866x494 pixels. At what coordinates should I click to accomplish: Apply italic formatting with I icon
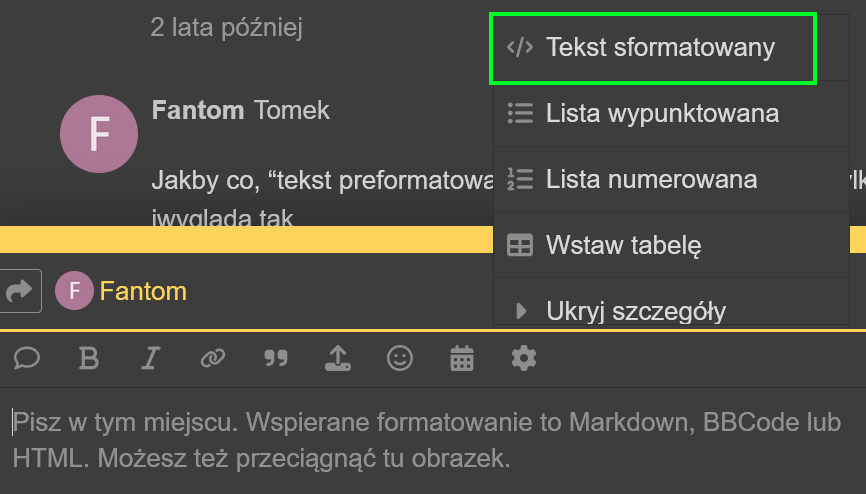tap(151, 358)
